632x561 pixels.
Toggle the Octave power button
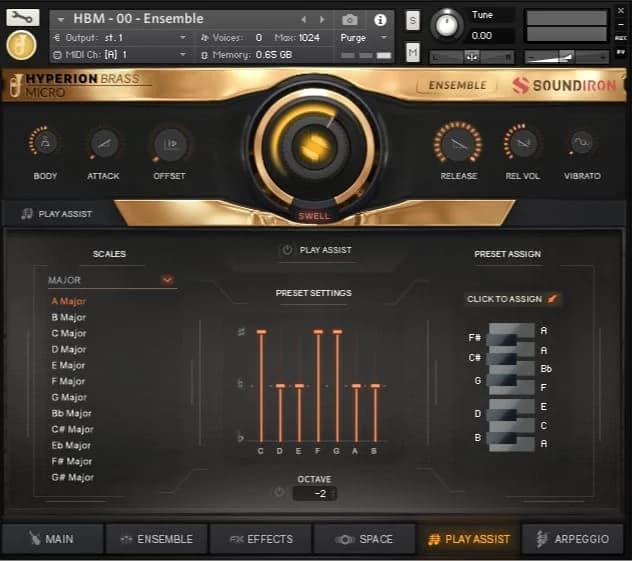click(x=279, y=492)
